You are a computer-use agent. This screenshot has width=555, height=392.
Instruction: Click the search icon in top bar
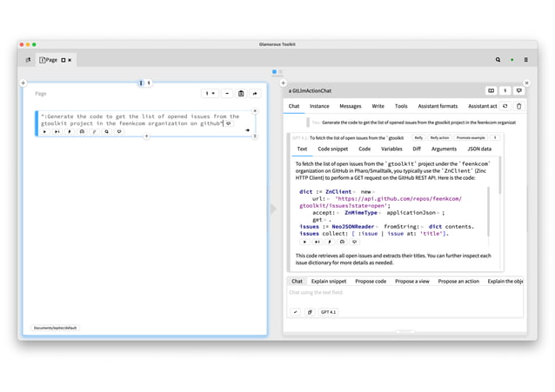498,60
